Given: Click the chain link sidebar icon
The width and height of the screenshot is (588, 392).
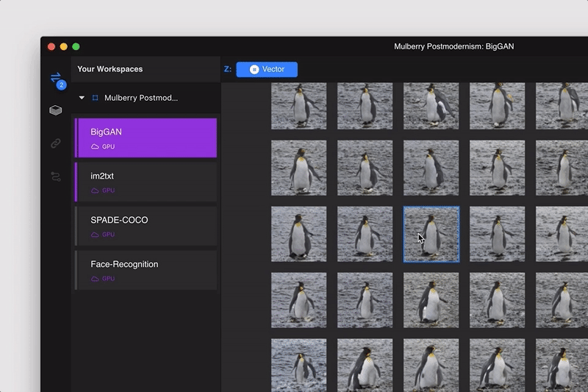Looking at the screenshot, I should coord(56,143).
